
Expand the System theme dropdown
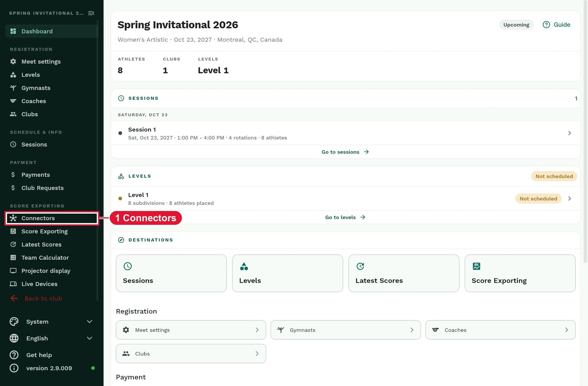[52, 322]
